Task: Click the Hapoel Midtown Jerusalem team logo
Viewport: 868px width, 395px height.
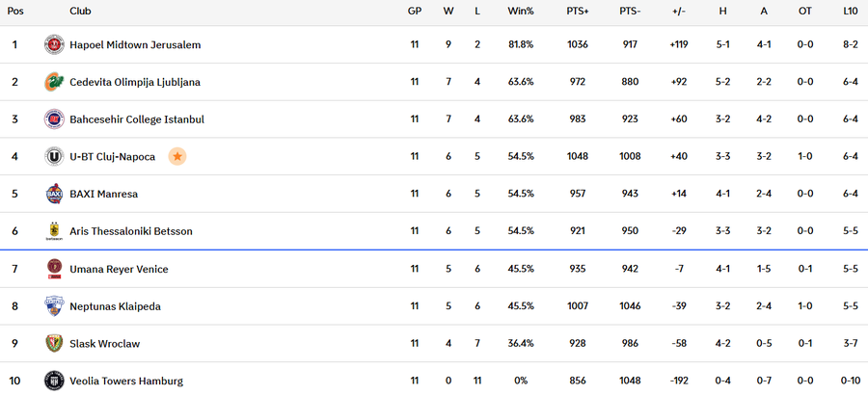Action: click(x=55, y=44)
